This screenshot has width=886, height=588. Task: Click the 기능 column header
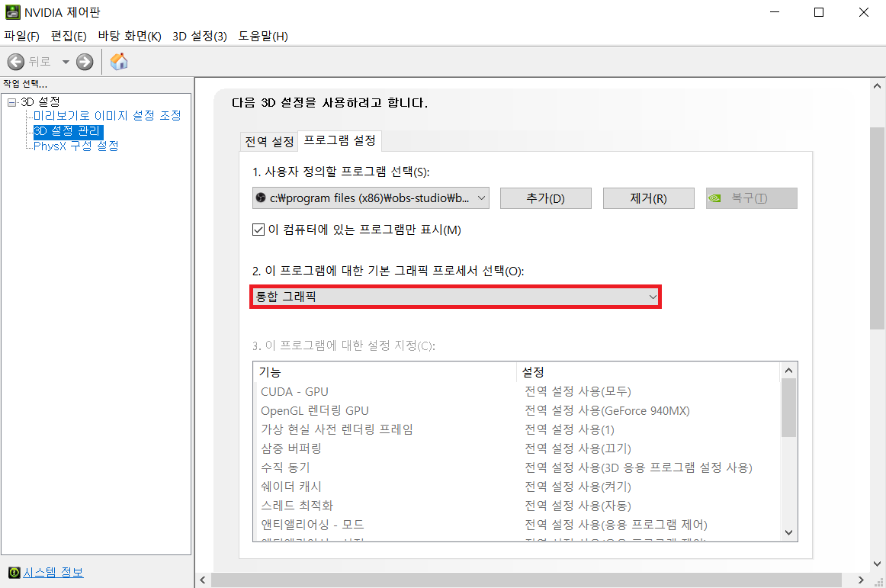pyautogui.click(x=385, y=372)
